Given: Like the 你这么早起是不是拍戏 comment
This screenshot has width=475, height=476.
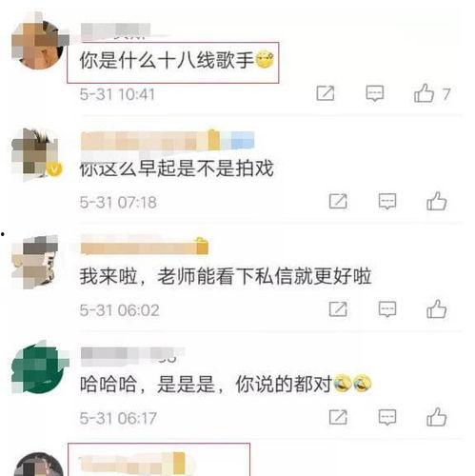Looking at the screenshot, I should [437, 201].
